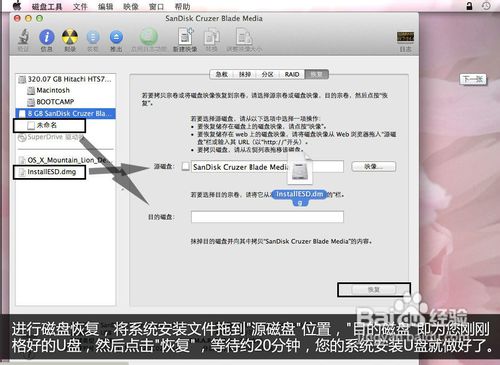The width and height of the screenshot is (500, 365).
Task: Click the Eject (推出) toolbar icon
Action: [116, 37]
